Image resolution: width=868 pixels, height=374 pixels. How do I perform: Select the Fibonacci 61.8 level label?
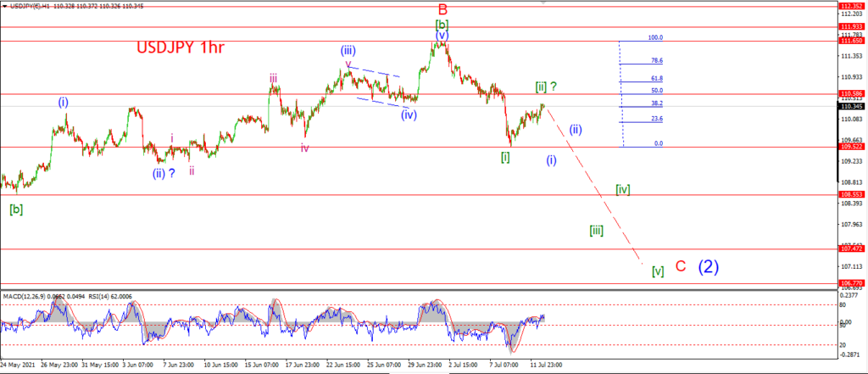(658, 79)
